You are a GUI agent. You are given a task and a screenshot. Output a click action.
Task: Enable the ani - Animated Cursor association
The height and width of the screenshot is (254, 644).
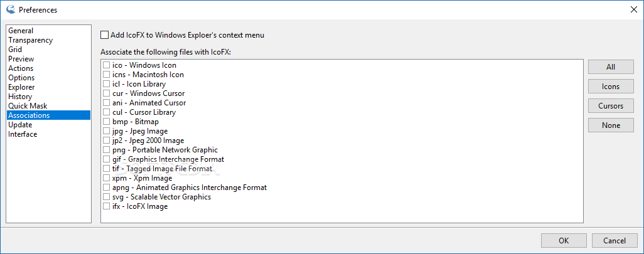click(106, 103)
